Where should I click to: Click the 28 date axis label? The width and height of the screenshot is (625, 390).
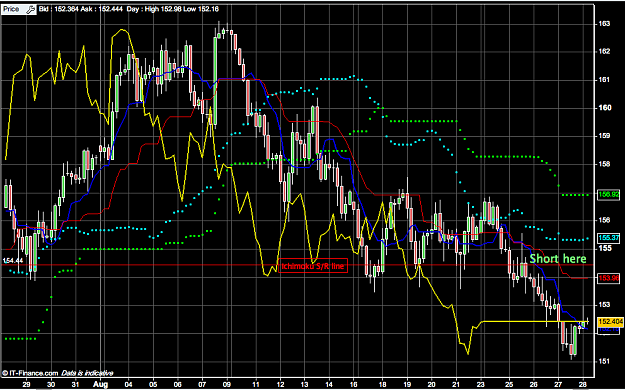[583, 384]
